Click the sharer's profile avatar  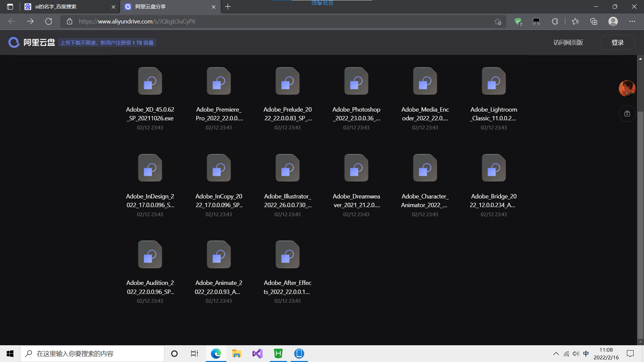click(x=627, y=88)
